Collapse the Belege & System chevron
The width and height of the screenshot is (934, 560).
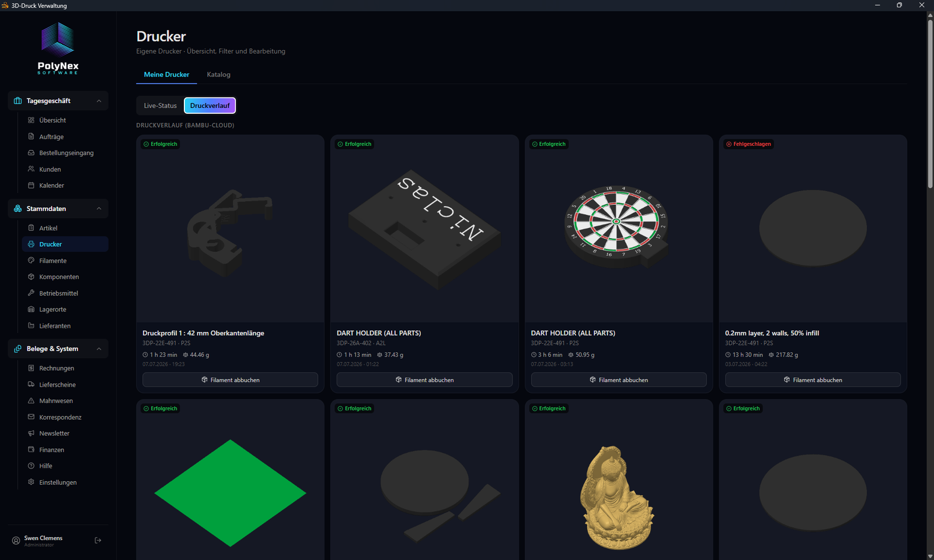click(99, 349)
